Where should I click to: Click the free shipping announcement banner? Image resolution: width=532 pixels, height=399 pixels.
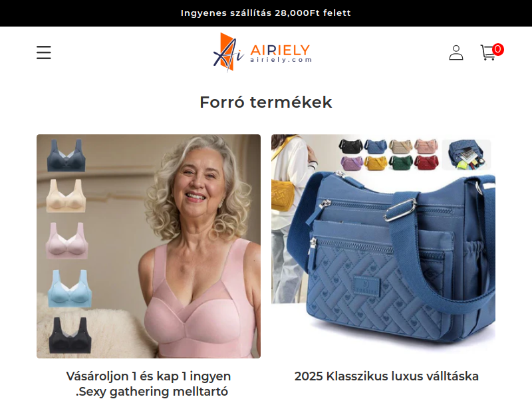(x=266, y=13)
